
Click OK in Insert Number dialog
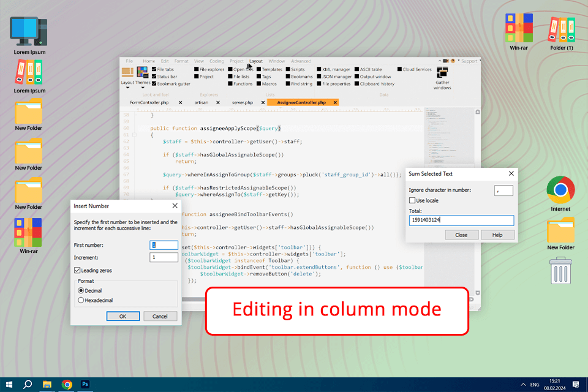(x=123, y=316)
